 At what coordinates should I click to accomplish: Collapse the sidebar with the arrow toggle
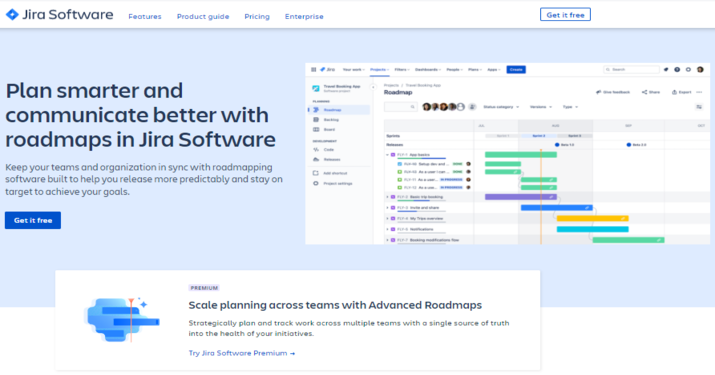[x=373, y=87]
